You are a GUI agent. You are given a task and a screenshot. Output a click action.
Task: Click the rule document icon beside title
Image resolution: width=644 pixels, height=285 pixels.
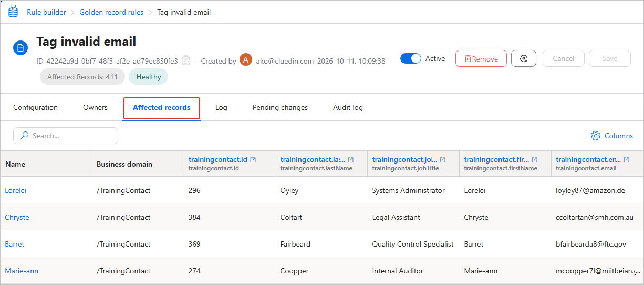click(20, 48)
